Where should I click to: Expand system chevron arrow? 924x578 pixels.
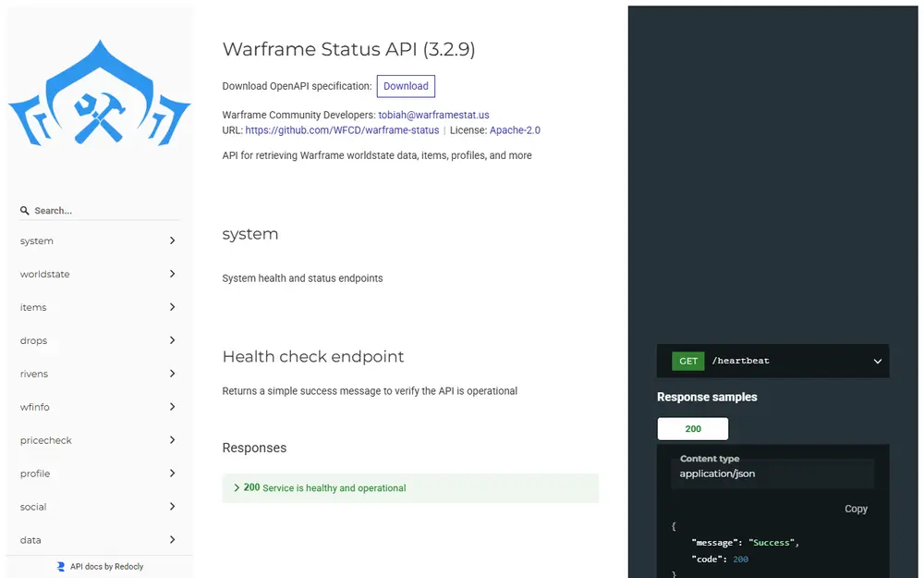172,240
